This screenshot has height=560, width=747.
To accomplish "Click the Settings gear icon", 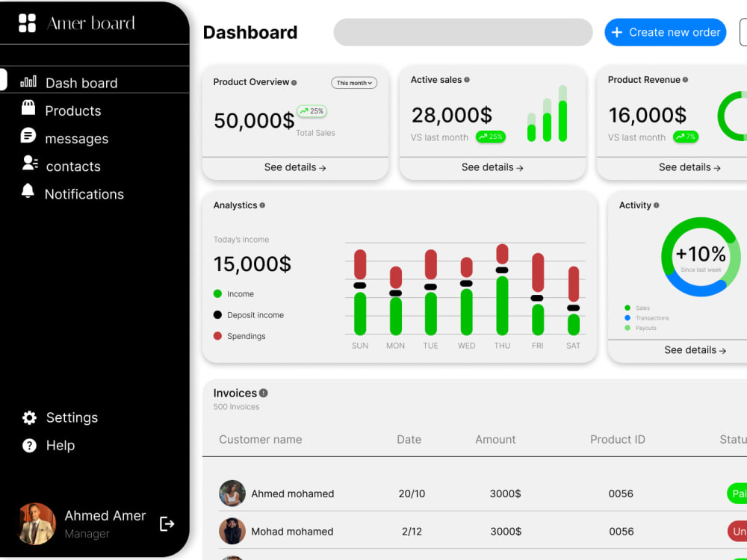I will click(29, 417).
